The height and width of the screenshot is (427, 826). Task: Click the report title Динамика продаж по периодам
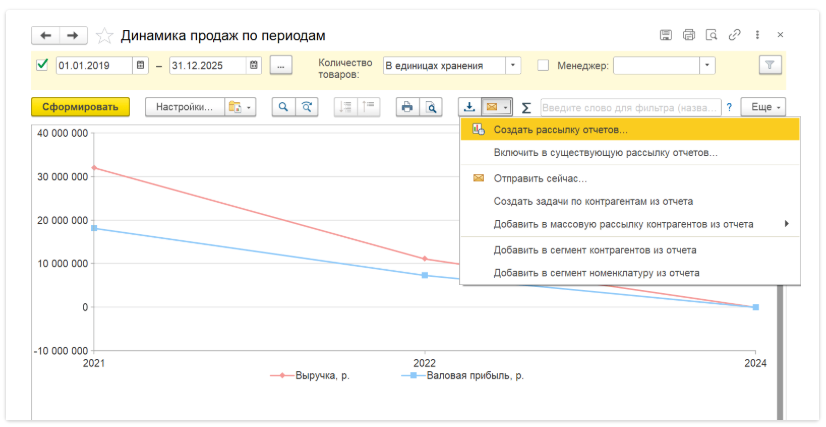(x=223, y=36)
